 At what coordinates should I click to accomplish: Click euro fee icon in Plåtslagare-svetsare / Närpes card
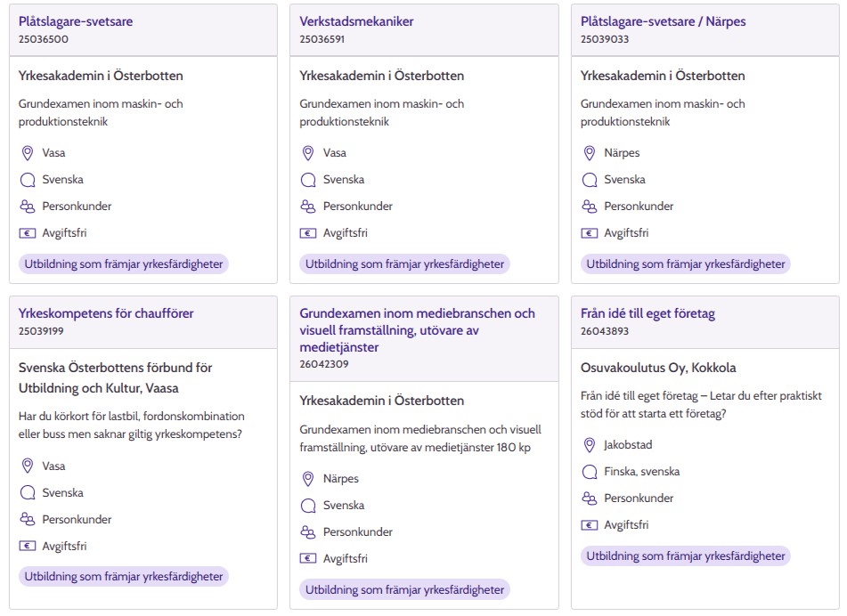pyautogui.click(x=589, y=233)
